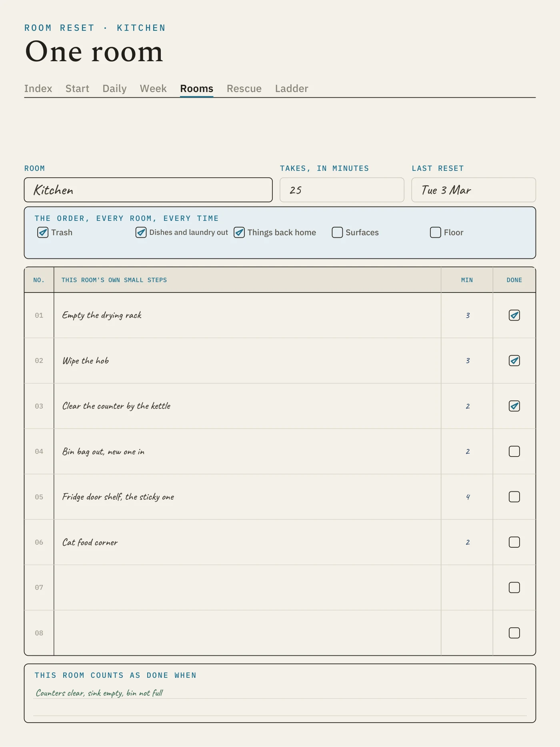Open the Ladder tab
The width and height of the screenshot is (560, 747).
tap(292, 88)
